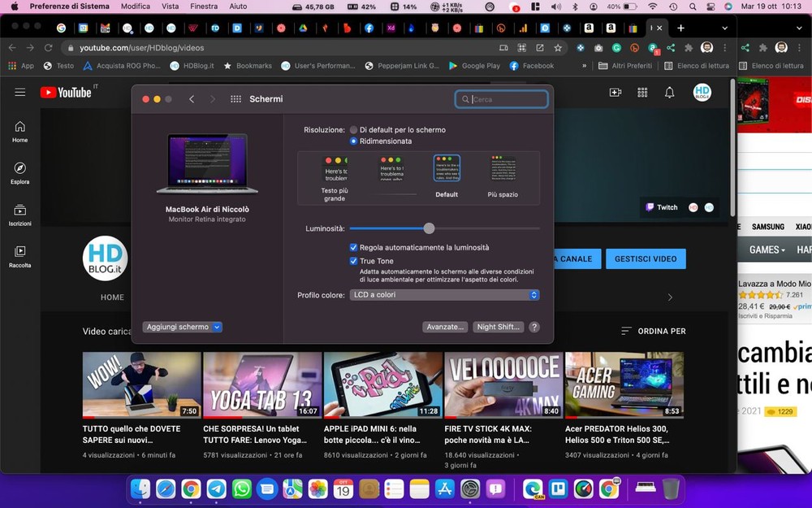Click the 'GESTISCI VIDEO' button
This screenshot has height=508, width=812.
(646, 258)
